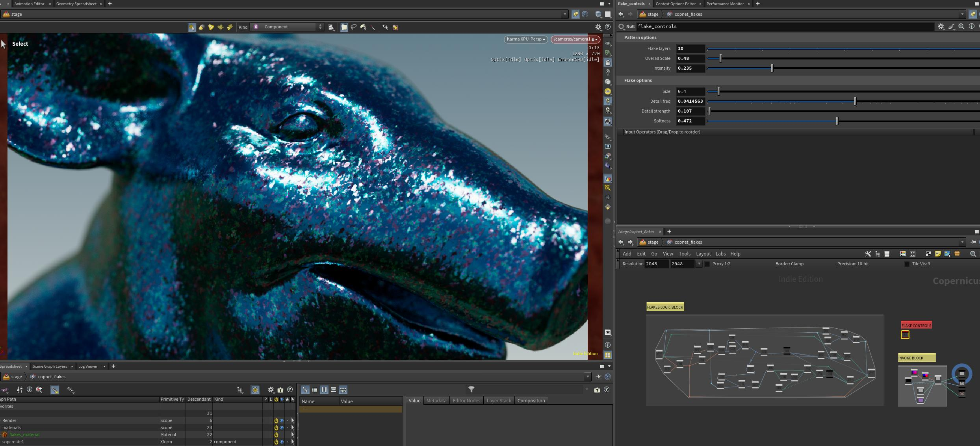Viewport: 980px width, 446px height.
Task: Click the Flake layers value field
Action: pos(690,48)
